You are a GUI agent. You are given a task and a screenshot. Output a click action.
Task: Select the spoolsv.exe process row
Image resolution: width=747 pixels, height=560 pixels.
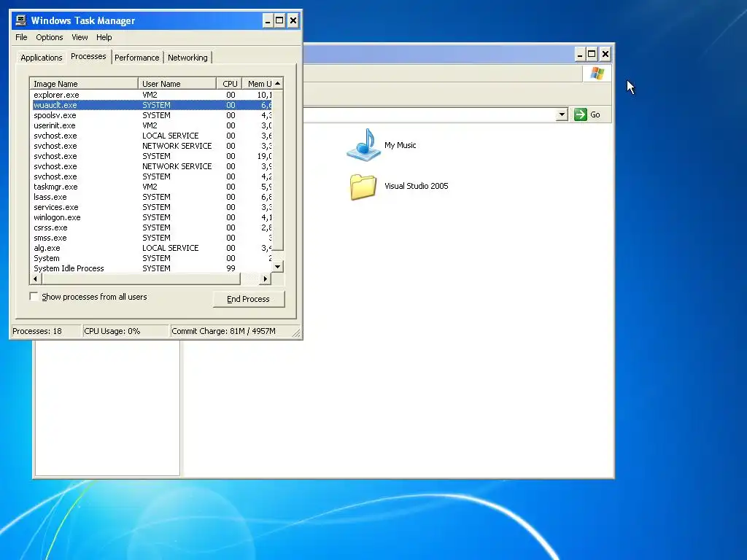(x=152, y=115)
